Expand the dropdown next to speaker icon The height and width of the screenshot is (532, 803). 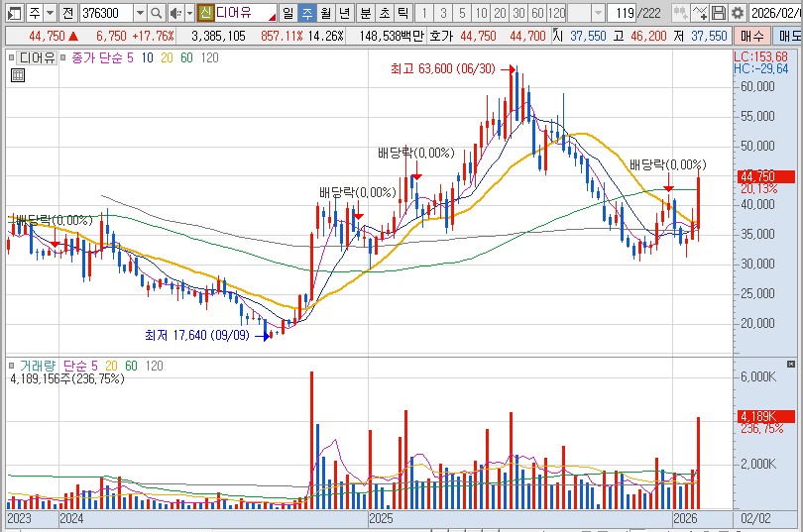click(189, 13)
